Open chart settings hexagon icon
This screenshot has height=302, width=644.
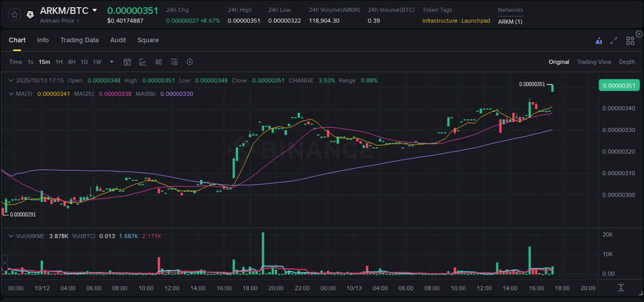190,62
